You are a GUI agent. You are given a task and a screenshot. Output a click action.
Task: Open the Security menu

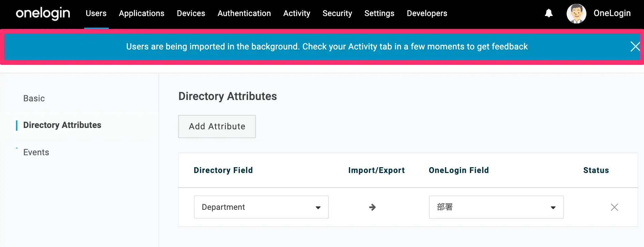point(337,13)
